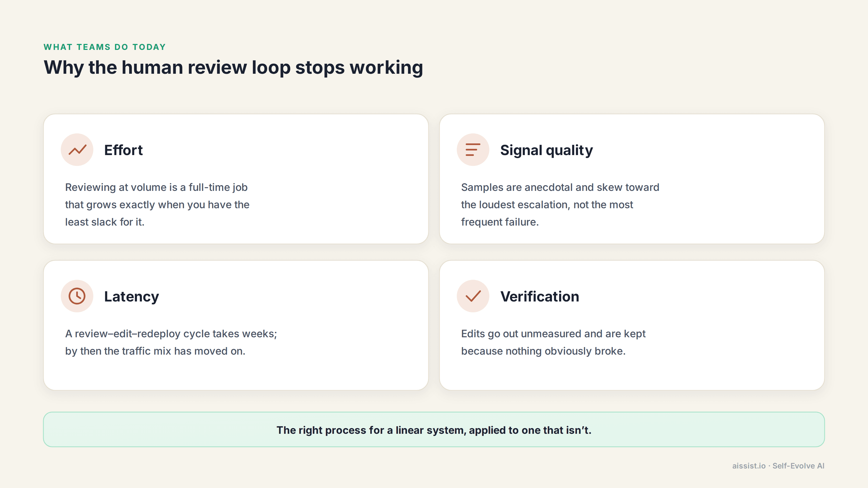Click the green banner 'The right process for a linear system'
Screen dimensions: 868x488
(434, 430)
